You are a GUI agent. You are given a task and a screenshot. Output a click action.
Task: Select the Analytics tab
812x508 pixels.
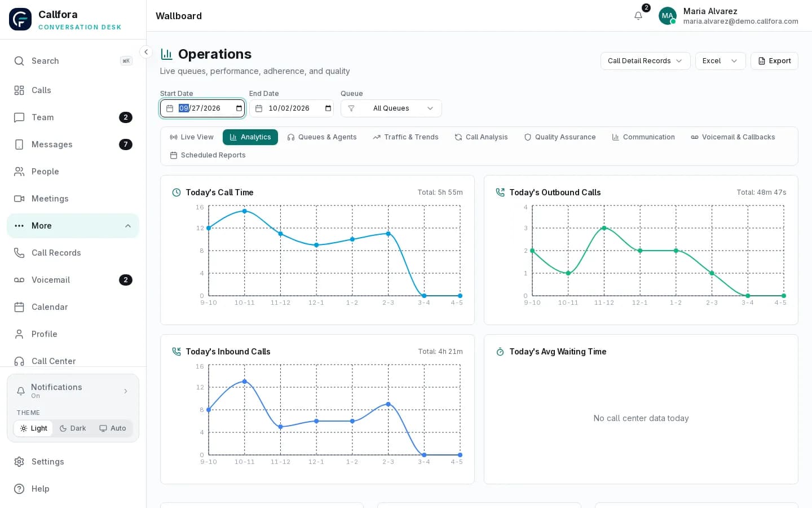tap(250, 137)
